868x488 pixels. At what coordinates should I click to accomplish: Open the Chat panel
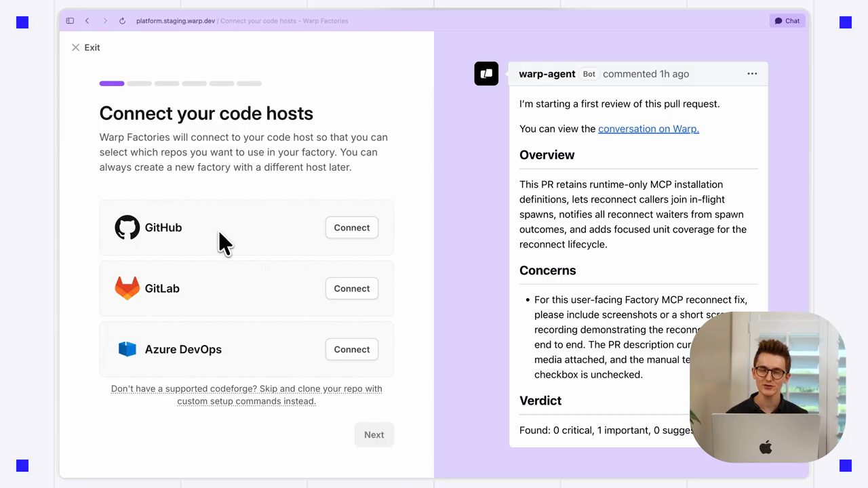pos(787,21)
